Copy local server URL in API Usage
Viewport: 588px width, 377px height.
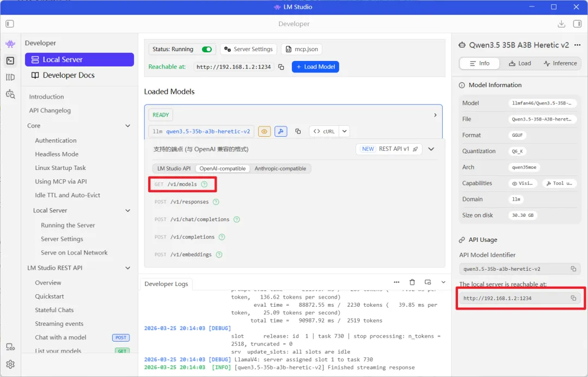(x=573, y=298)
